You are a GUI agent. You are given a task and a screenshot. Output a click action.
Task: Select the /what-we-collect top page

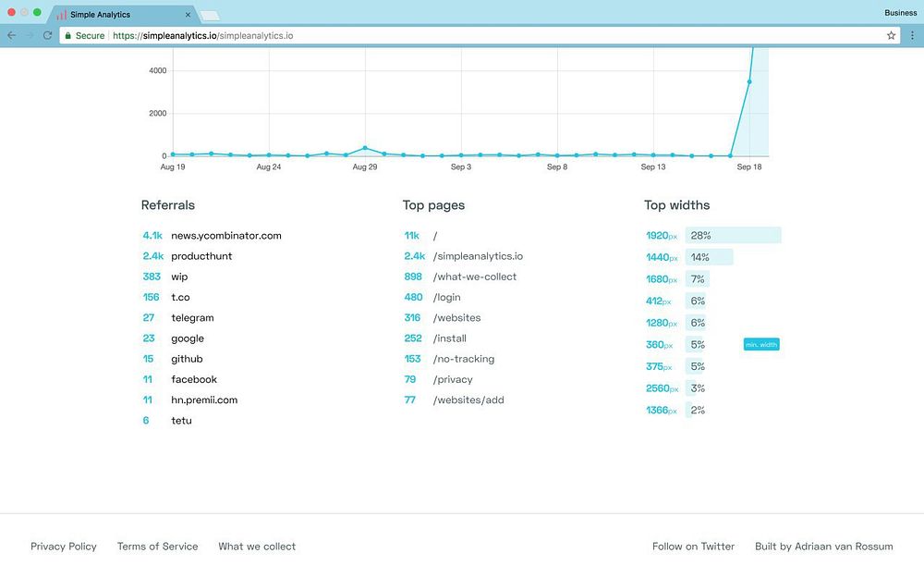coord(474,277)
